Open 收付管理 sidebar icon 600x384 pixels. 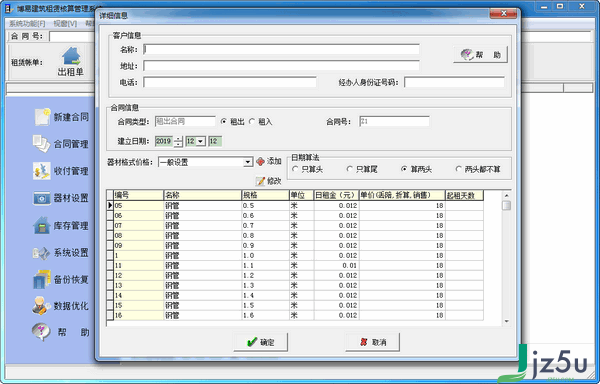click(42, 171)
